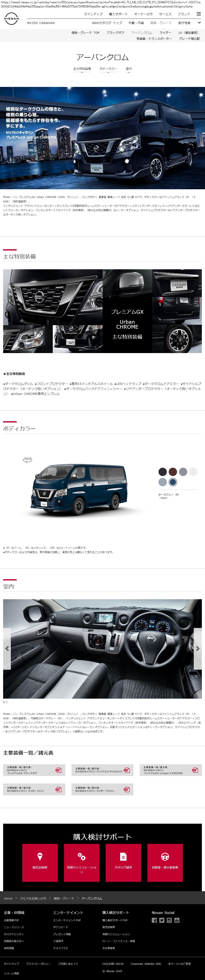
Task: Open the 360 degree view icon
Action: pyautogui.click(x=27, y=460)
